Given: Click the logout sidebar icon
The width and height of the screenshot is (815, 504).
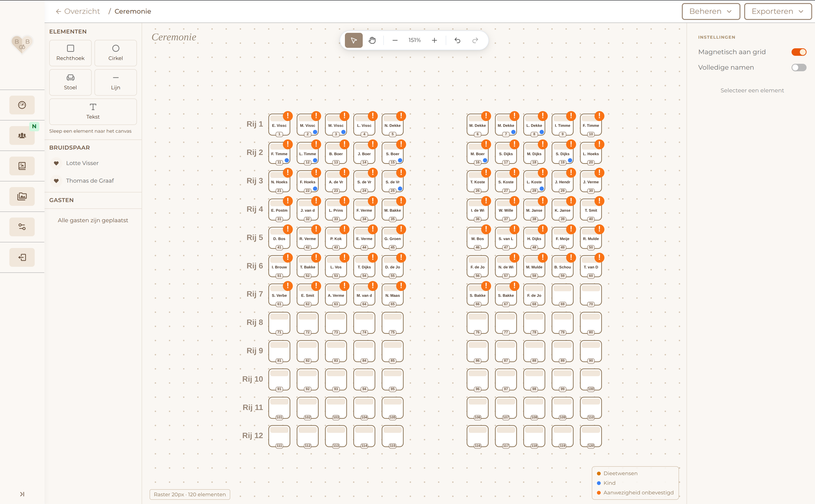Looking at the screenshot, I should (x=22, y=257).
